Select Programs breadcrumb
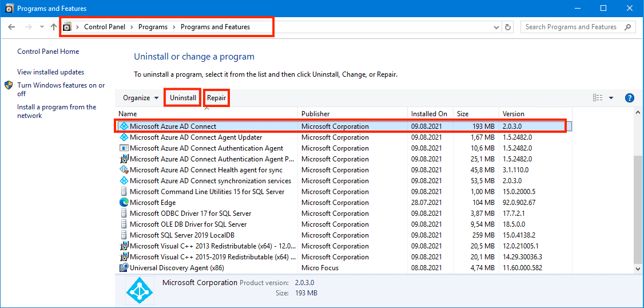This screenshot has width=644, height=308. click(153, 27)
